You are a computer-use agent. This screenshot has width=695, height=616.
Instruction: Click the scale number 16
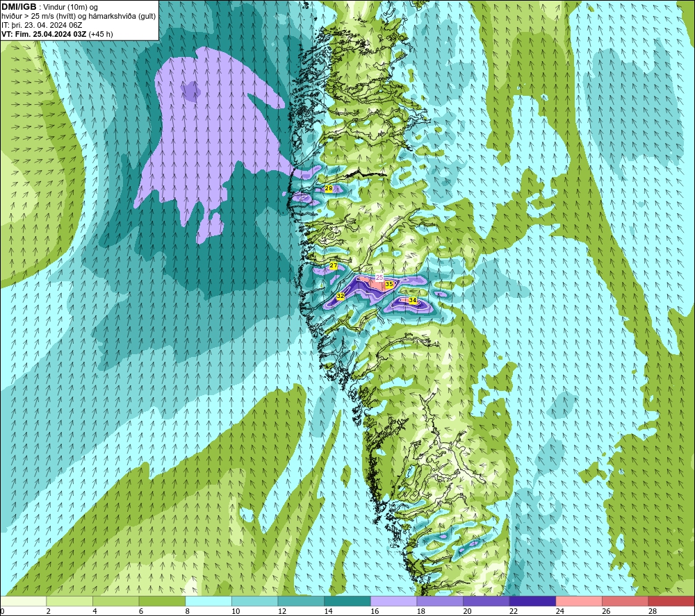[375, 611]
